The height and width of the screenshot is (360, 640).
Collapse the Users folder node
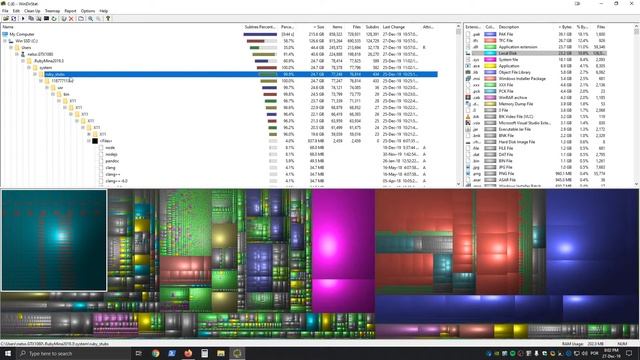tap(11, 47)
